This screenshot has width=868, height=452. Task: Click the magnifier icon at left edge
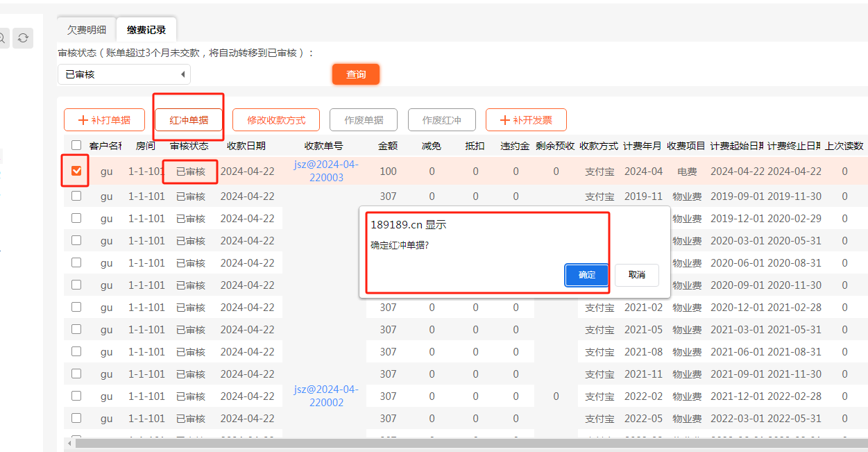3,38
